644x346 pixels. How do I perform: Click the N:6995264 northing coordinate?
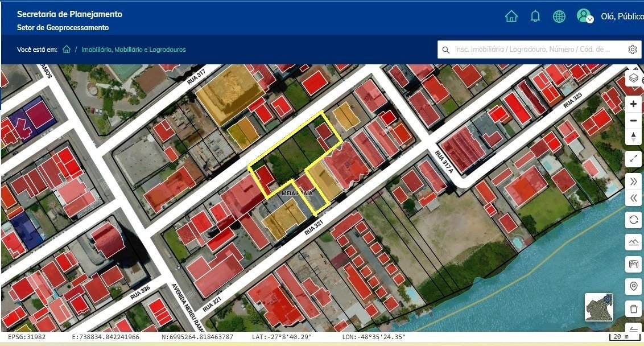coord(197,337)
